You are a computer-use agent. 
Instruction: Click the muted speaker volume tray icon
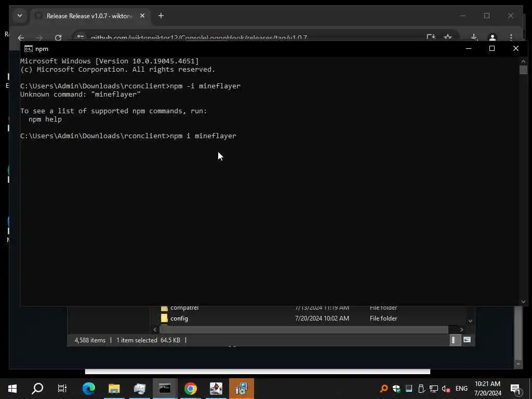point(446,389)
